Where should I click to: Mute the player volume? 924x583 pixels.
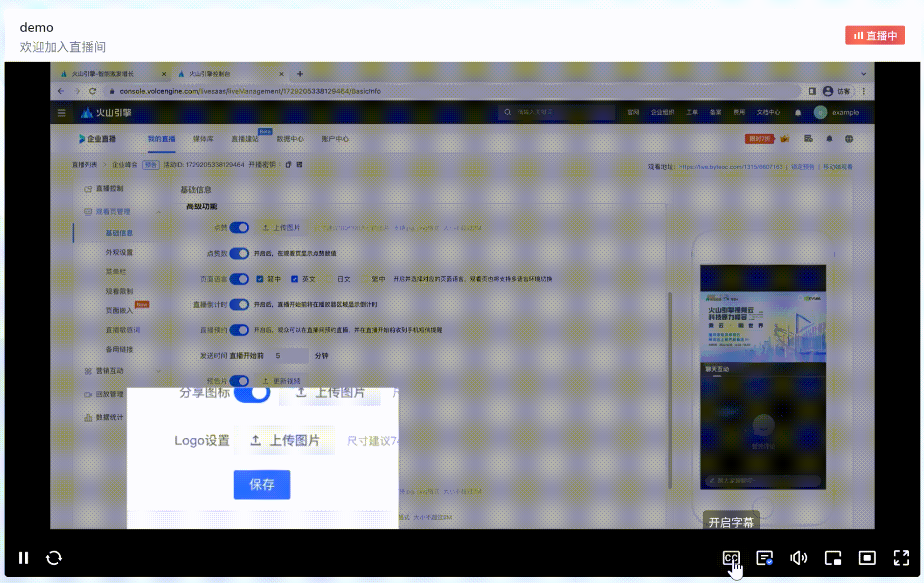799,558
